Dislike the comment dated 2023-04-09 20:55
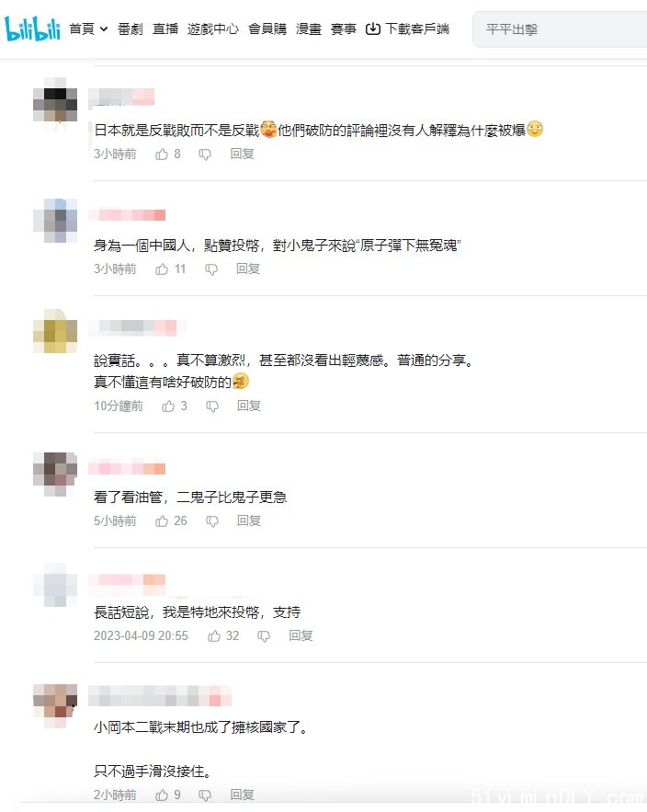Viewport: 647px width, 812px height. pyautogui.click(x=264, y=636)
